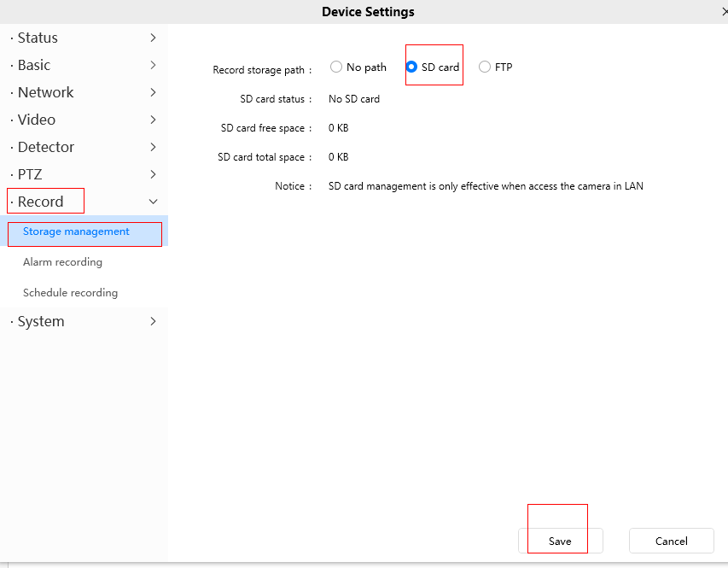The image size is (728, 568).
Task: Expand the System section chevron
Action: pyautogui.click(x=154, y=321)
